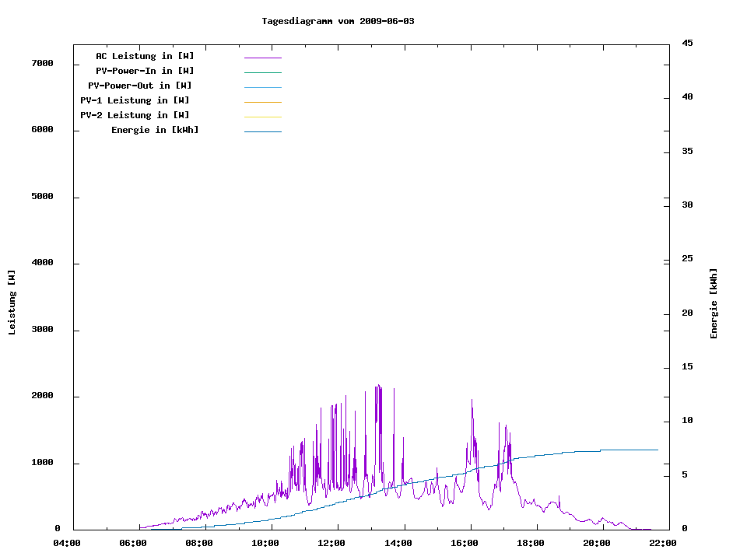Screen dimensions: 747x560
Task: Click the 2000 watt left axis tick label
Action: [x=42, y=396]
